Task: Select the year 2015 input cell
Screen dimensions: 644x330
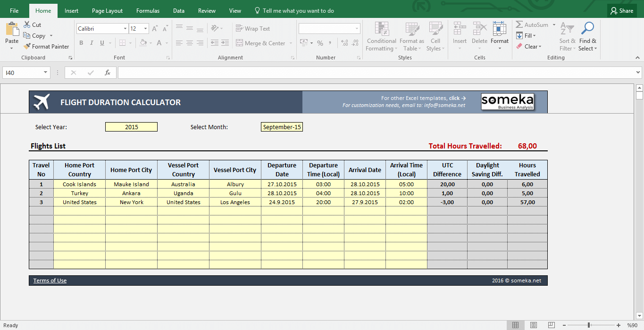Action: (x=131, y=127)
